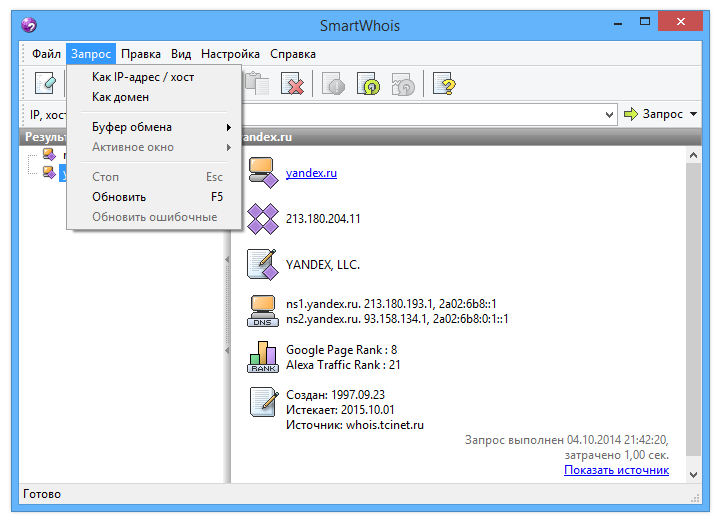Click the Источник: whois.tcinet.ru text
The image size is (720, 529).
tap(354, 425)
